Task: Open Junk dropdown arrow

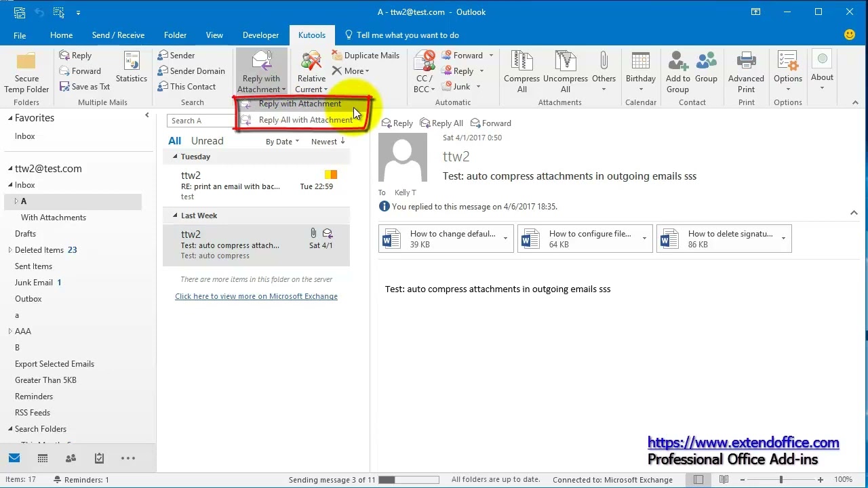Action: tap(478, 87)
